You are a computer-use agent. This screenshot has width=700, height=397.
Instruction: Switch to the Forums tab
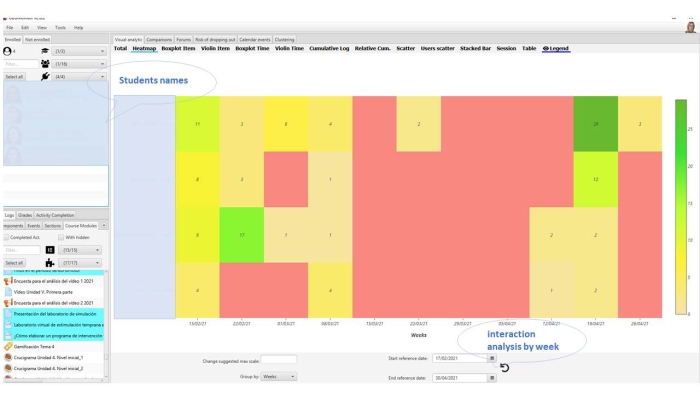[183, 39]
